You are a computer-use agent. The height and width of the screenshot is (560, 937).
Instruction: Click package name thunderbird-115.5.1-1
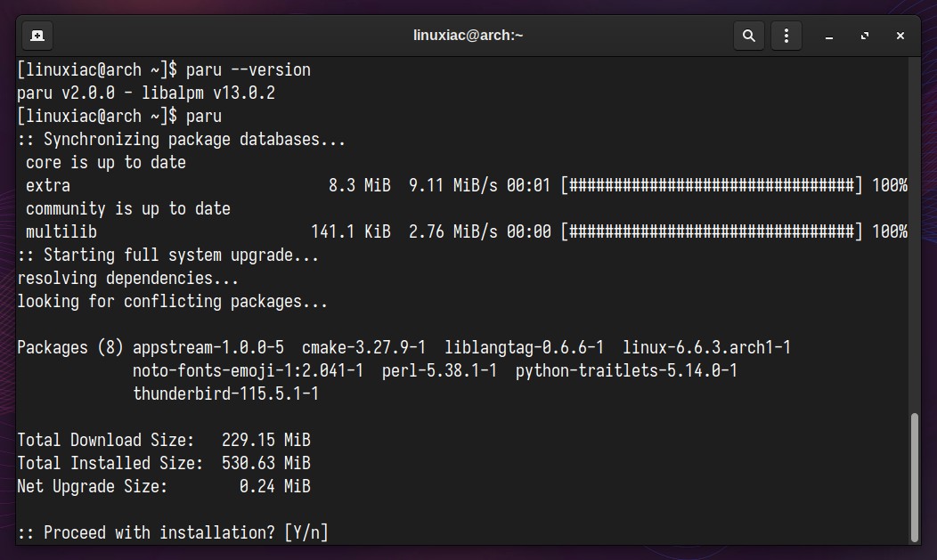226,394
